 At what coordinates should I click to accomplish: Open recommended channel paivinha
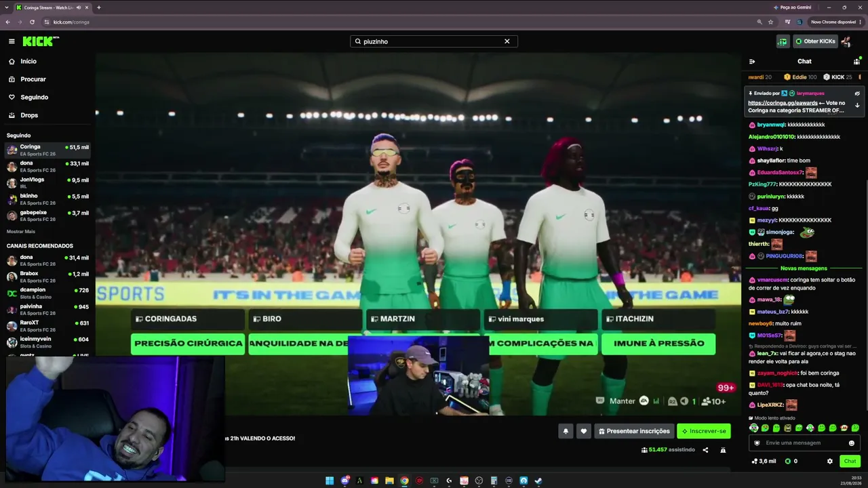47,309
